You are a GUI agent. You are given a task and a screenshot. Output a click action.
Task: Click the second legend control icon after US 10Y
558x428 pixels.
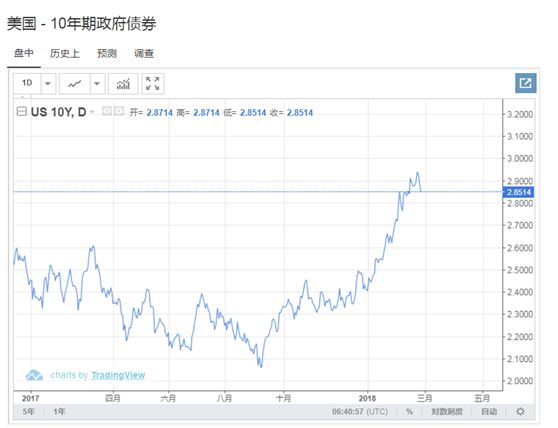click(119, 111)
